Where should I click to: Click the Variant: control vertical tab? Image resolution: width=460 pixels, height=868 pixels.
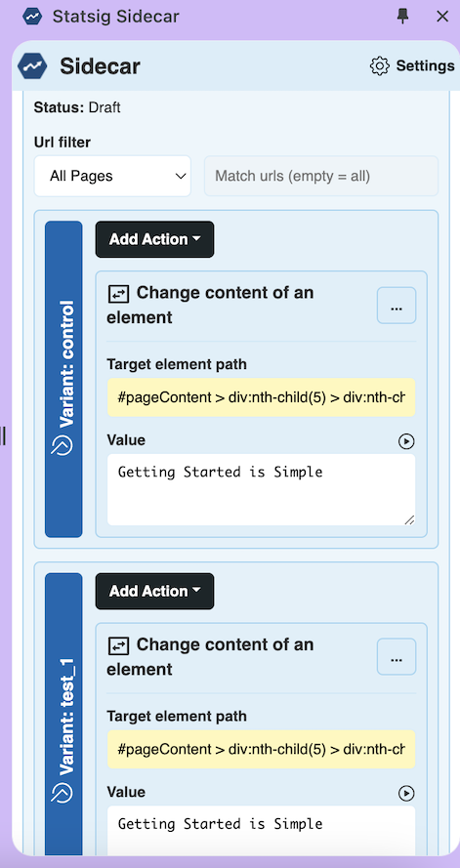pyautogui.click(x=63, y=379)
